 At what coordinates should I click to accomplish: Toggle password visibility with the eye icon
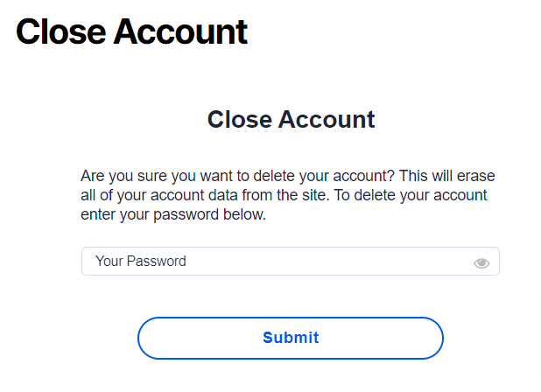[x=481, y=263]
